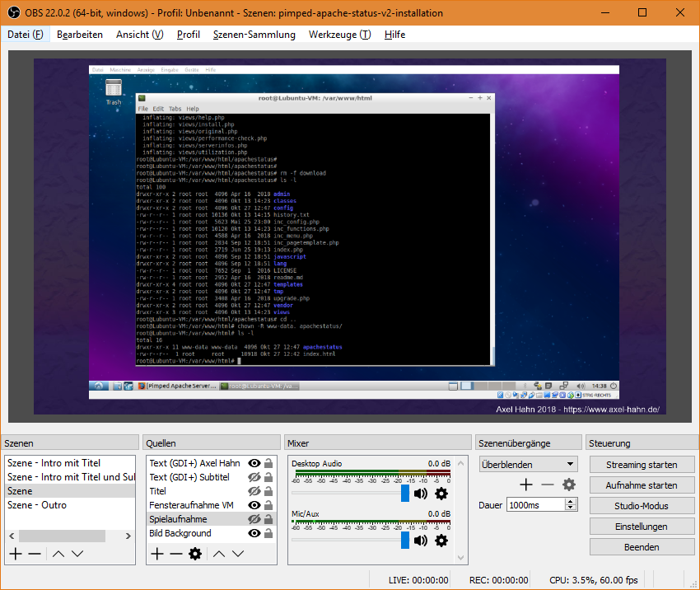Image resolution: width=700 pixels, height=590 pixels.
Task: Open the Hilfe menu
Action: [395, 35]
